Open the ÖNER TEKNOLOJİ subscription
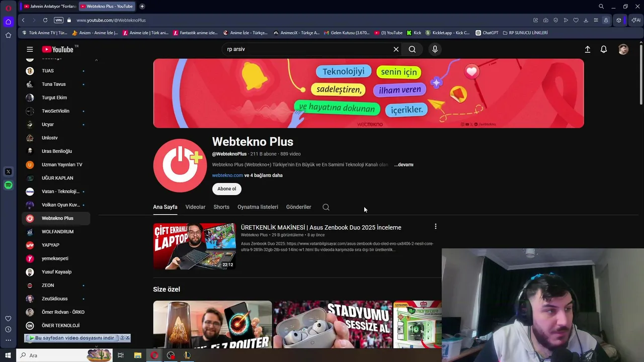Screen dimensions: 644x362 (56, 326)
